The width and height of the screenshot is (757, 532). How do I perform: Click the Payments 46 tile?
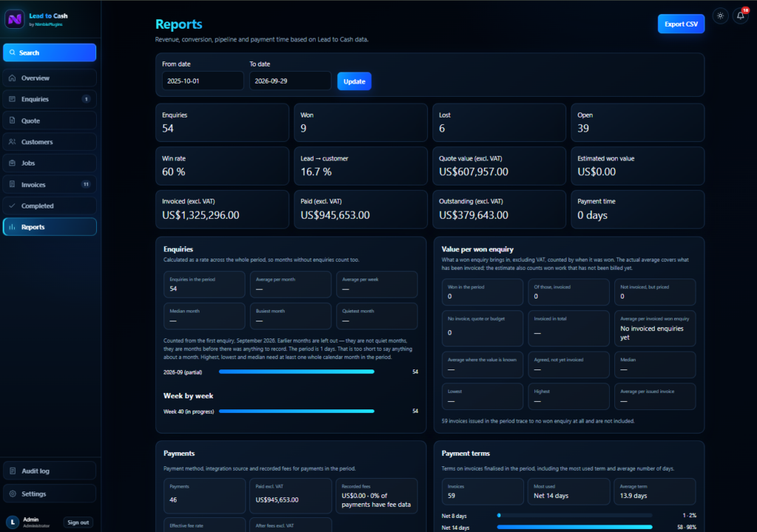pyautogui.click(x=204, y=495)
